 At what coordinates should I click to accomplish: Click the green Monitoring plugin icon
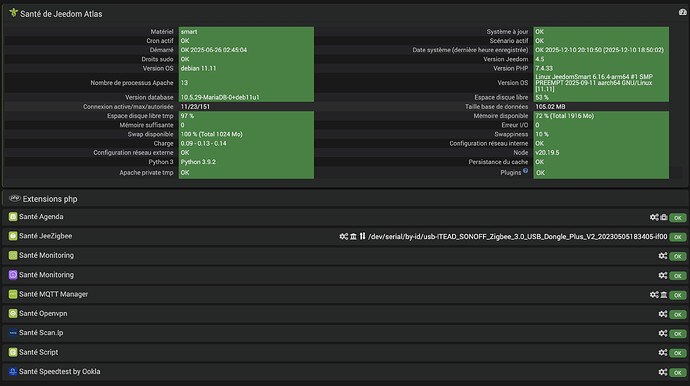click(13, 255)
